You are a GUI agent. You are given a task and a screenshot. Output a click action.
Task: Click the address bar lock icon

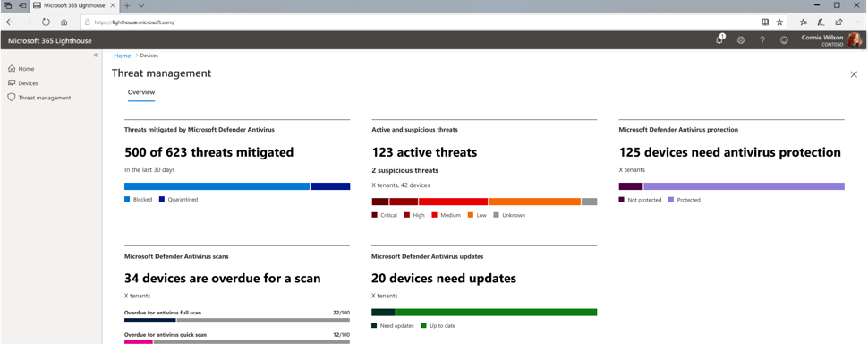pyautogui.click(x=87, y=22)
